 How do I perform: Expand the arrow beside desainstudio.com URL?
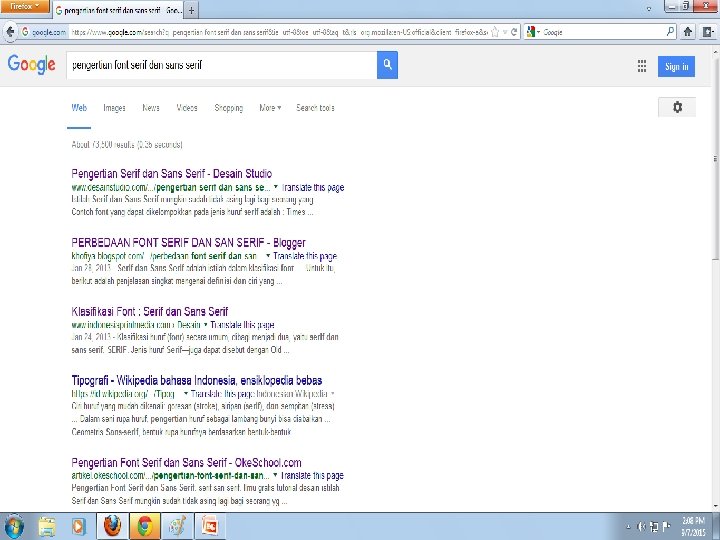276,187
